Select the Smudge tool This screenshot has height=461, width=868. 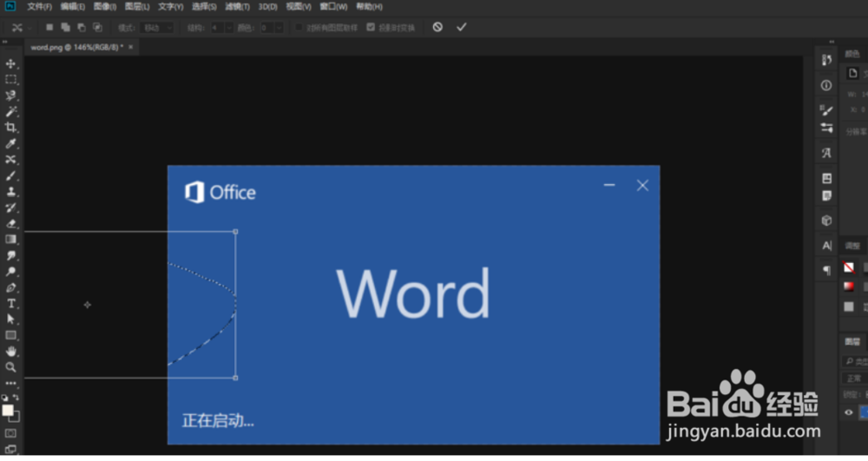[x=10, y=255]
